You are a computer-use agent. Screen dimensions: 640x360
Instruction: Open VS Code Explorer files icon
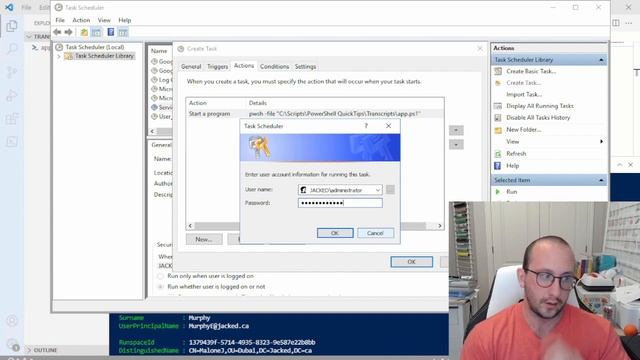12,26
